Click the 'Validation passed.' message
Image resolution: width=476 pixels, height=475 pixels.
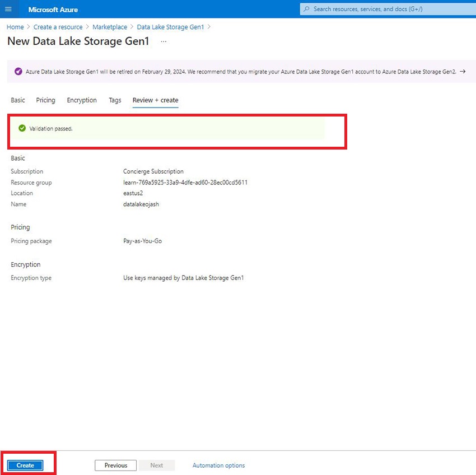coord(51,129)
